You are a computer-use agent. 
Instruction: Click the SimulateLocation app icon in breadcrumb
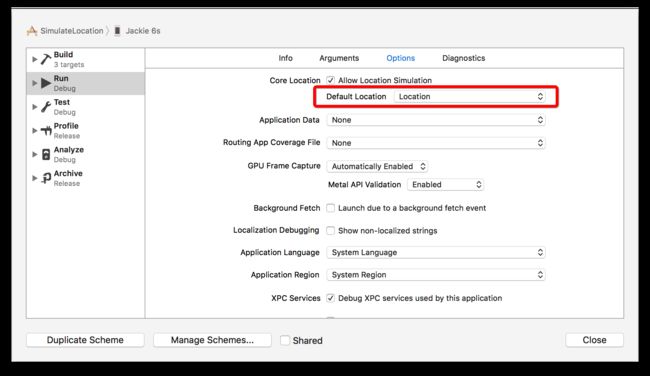point(32,31)
